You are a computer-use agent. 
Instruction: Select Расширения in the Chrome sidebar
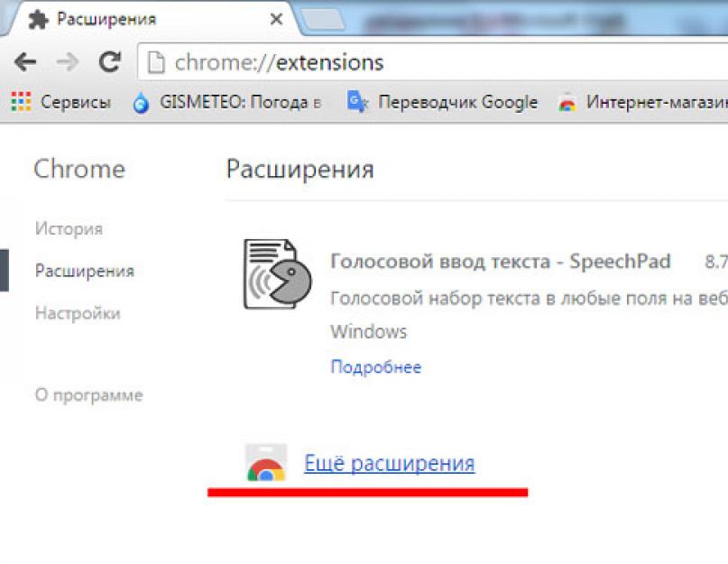click(85, 271)
